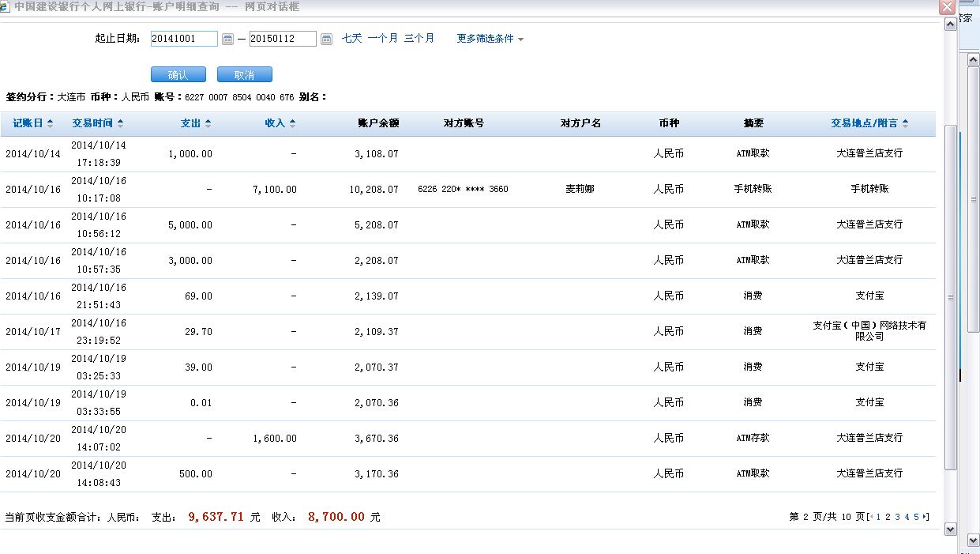Click the start date input field

[183, 39]
